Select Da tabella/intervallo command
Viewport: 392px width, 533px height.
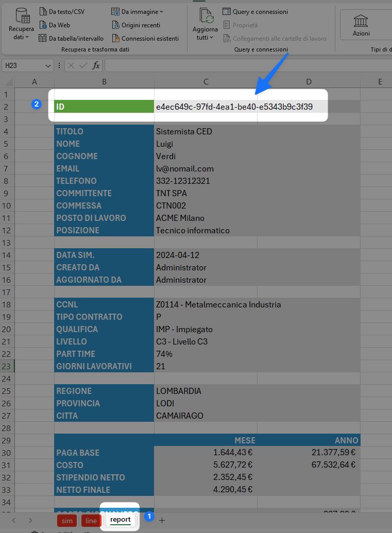[71, 38]
